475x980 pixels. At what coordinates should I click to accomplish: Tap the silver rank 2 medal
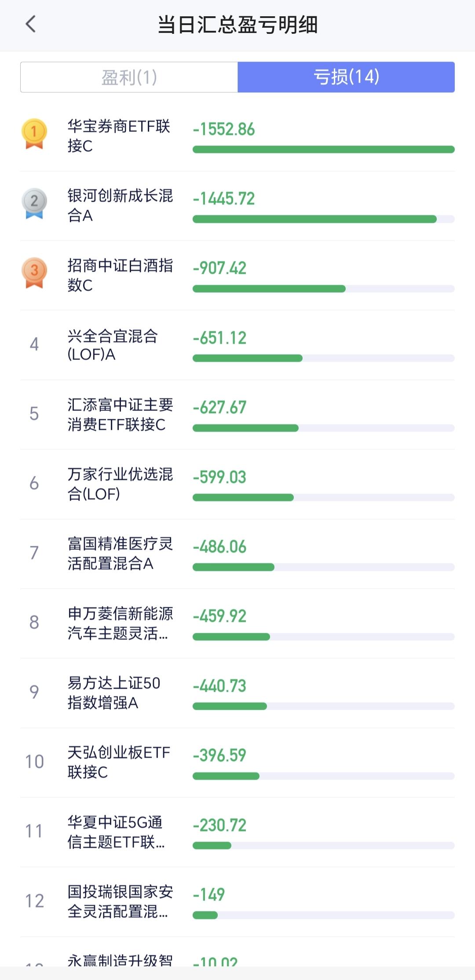click(x=34, y=203)
